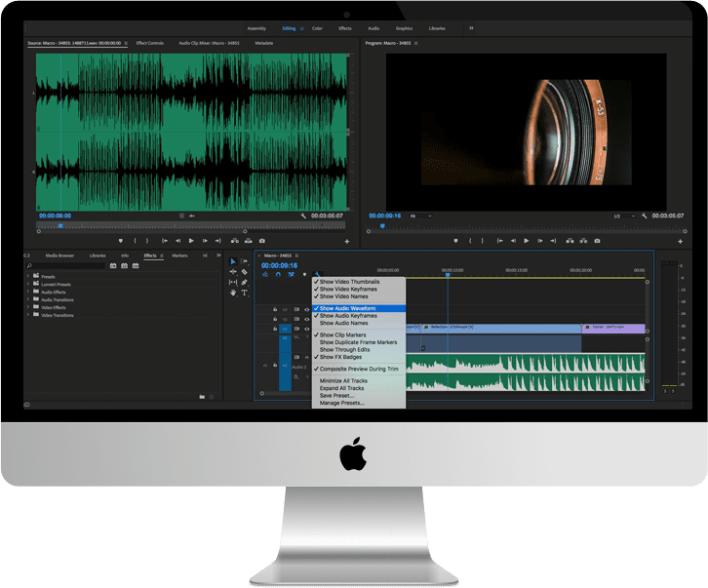Expand the Video Effects folder
This screenshot has width=708, height=588.
[x=28, y=306]
